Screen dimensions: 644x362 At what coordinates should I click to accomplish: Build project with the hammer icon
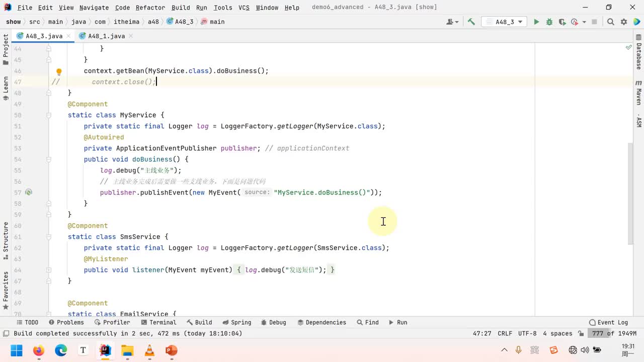pos(471,22)
